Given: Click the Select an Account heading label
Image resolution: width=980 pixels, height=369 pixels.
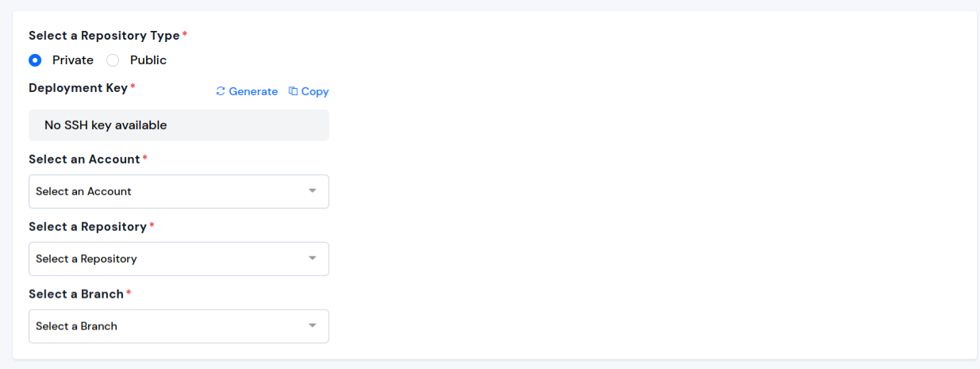Looking at the screenshot, I should coord(84,160).
